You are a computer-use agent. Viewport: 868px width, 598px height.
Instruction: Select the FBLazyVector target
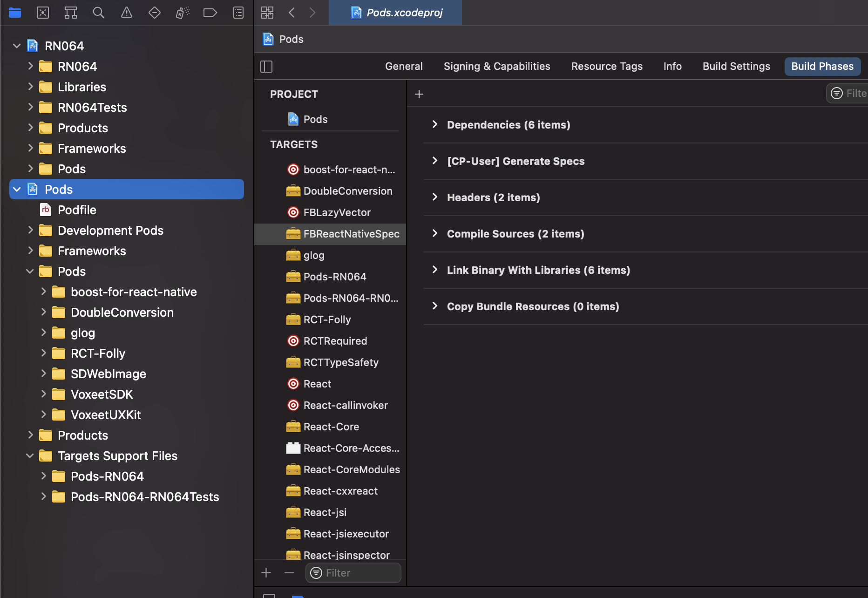[x=337, y=212]
